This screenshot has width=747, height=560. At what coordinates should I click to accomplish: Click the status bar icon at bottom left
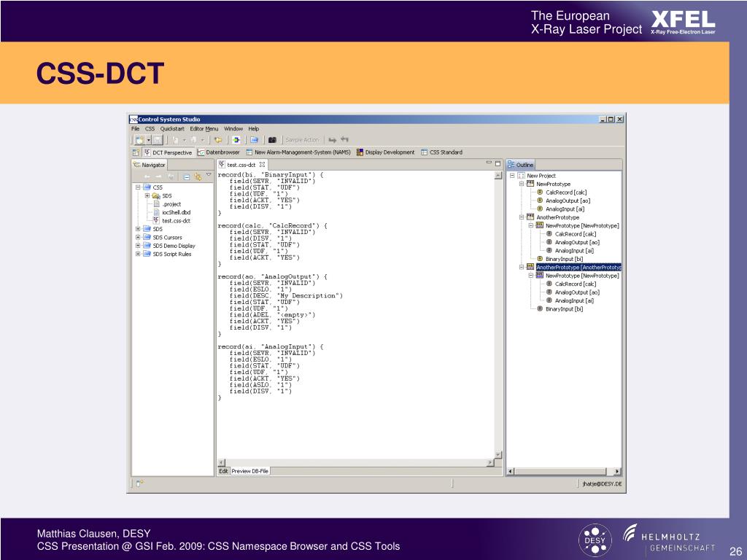[x=139, y=484]
